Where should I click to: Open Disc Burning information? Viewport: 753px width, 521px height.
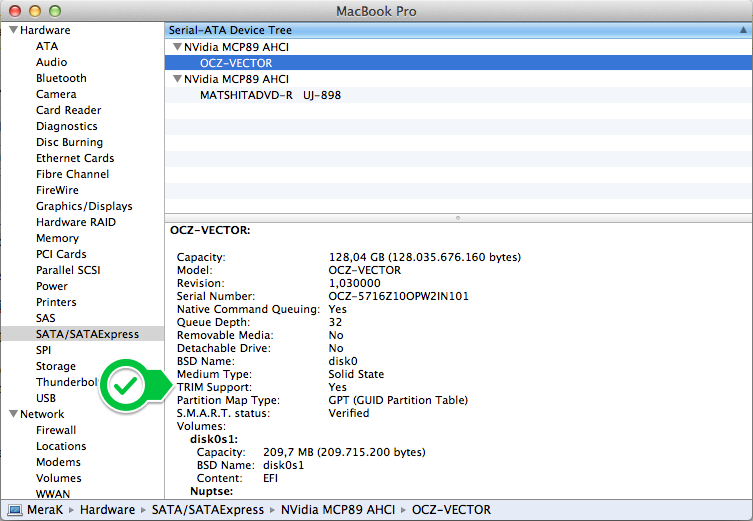point(69,142)
